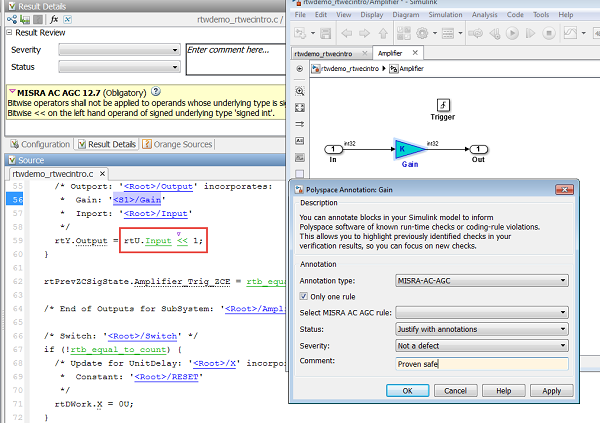Viewport: 600px width, 423px height.
Task: Open Simulink Library Browser icon
Action: [403, 33]
